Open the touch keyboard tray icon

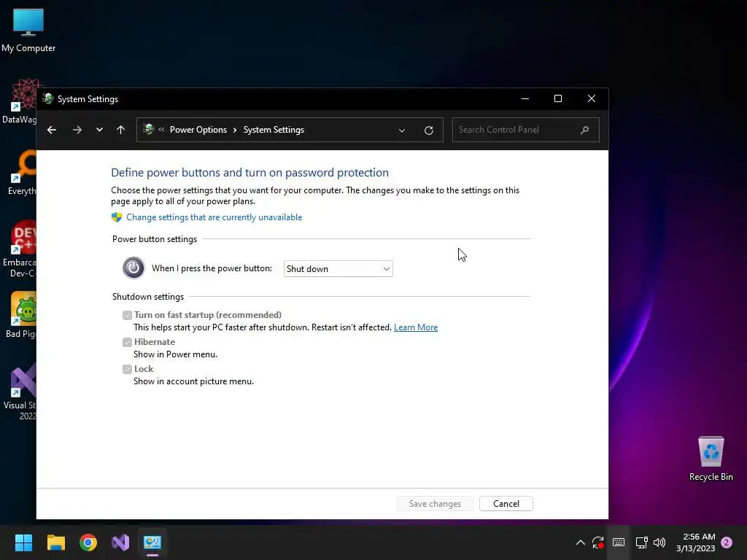[619, 542]
